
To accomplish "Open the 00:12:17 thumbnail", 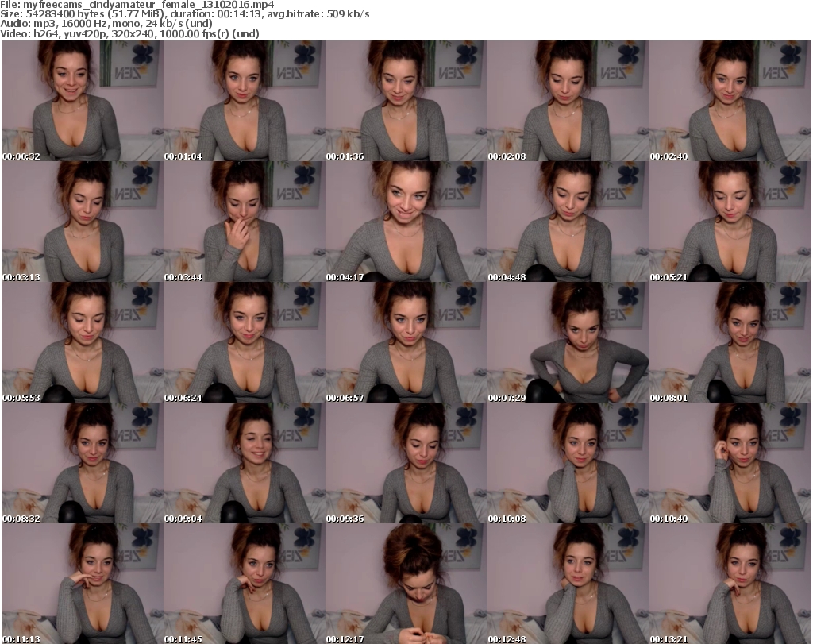I will (406, 584).
